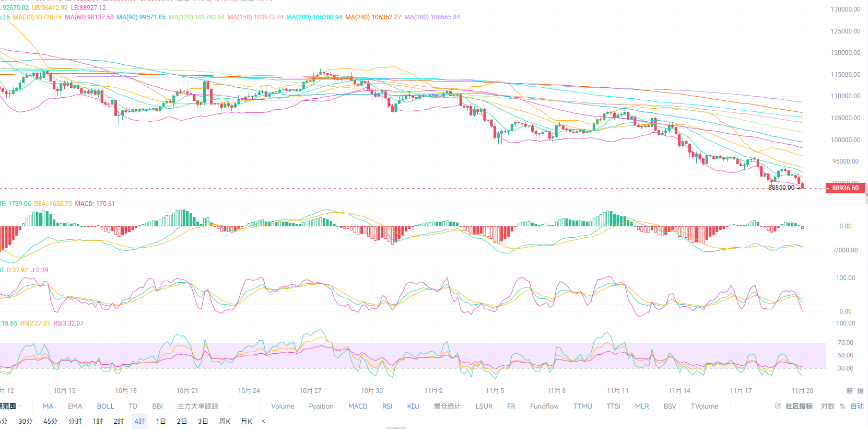This screenshot has width=868, height=429.
Task: Click the 自动 auto-scale button
Action: click(857, 406)
